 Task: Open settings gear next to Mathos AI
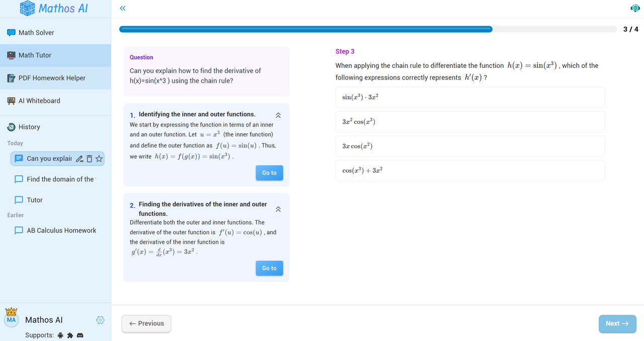coord(100,320)
